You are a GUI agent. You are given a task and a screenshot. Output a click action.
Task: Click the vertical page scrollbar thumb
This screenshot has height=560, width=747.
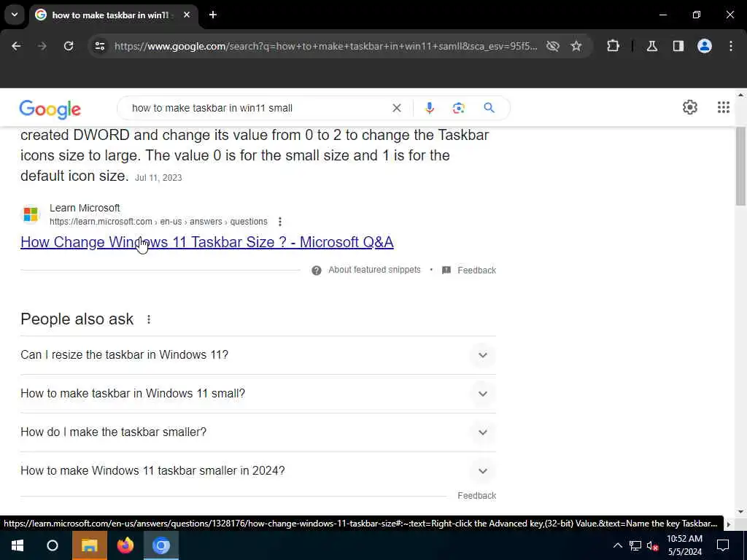coord(740,166)
